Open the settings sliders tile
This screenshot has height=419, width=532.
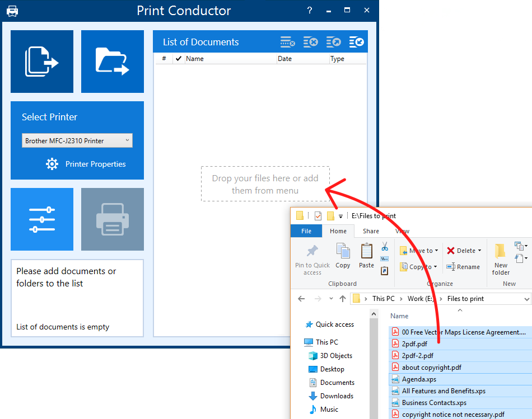click(x=42, y=219)
